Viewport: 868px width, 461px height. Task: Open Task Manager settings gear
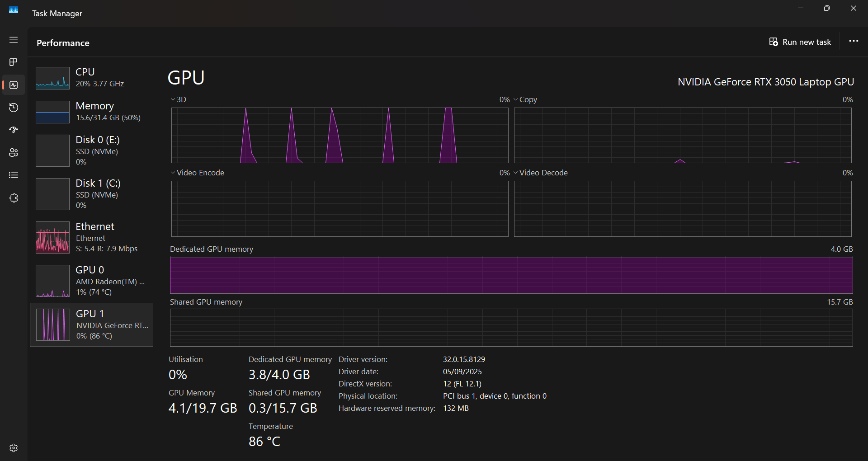coord(14,448)
